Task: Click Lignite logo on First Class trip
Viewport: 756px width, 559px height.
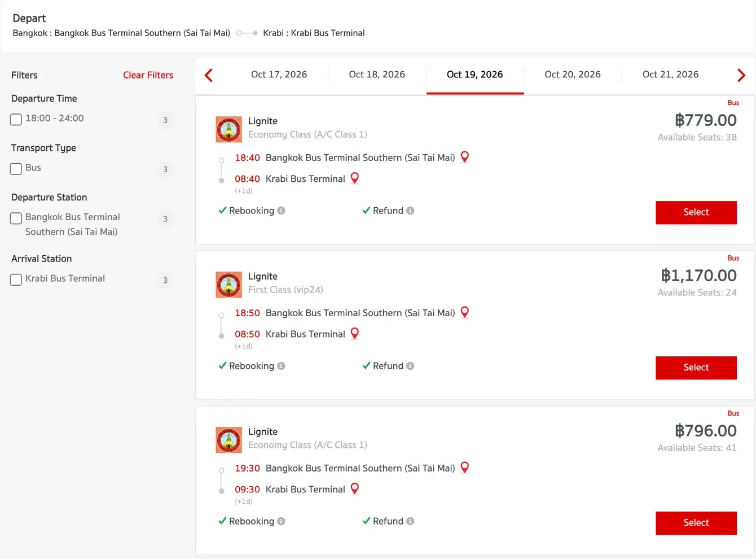Action: coord(228,285)
